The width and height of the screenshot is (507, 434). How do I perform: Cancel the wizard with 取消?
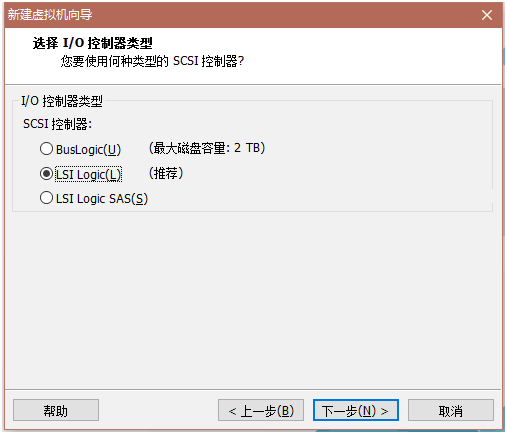point(451,410)
